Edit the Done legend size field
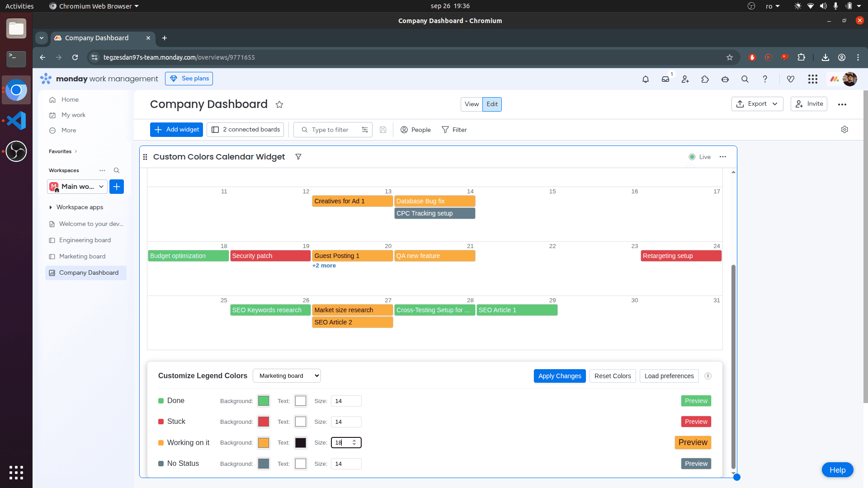Viewport: 868px width, 488px height. (346, 401)
